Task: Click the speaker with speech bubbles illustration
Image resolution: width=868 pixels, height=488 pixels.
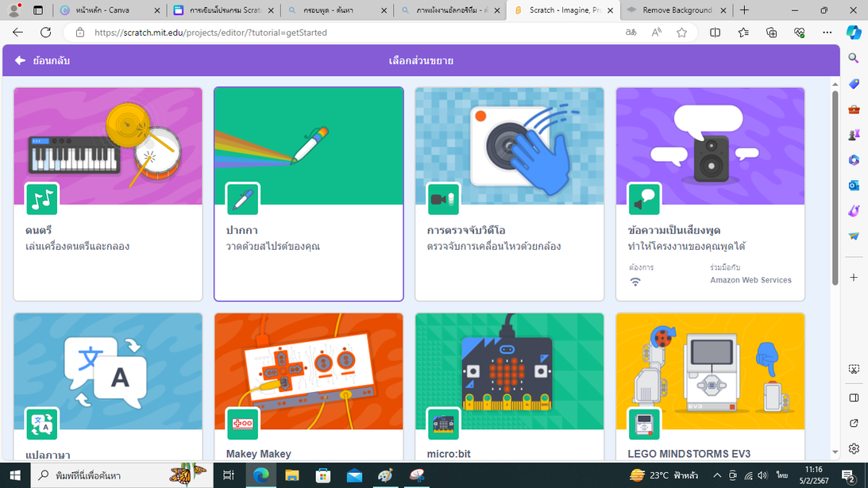Action: (710, 146)
